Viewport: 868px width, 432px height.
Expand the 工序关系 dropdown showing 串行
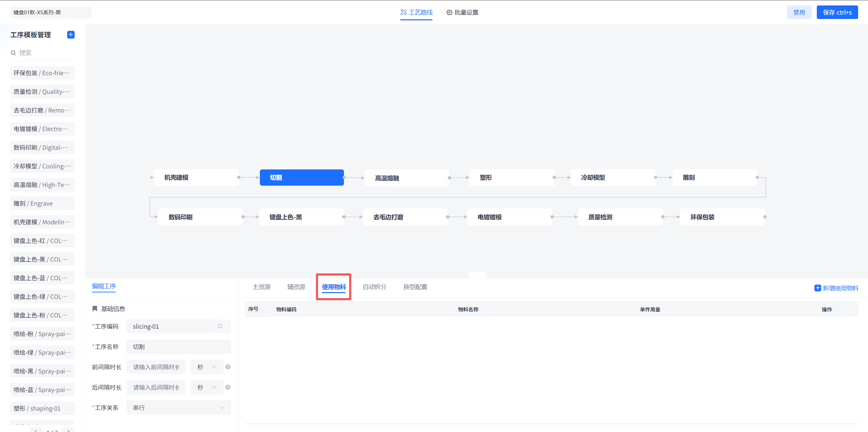tap(178, 408)
